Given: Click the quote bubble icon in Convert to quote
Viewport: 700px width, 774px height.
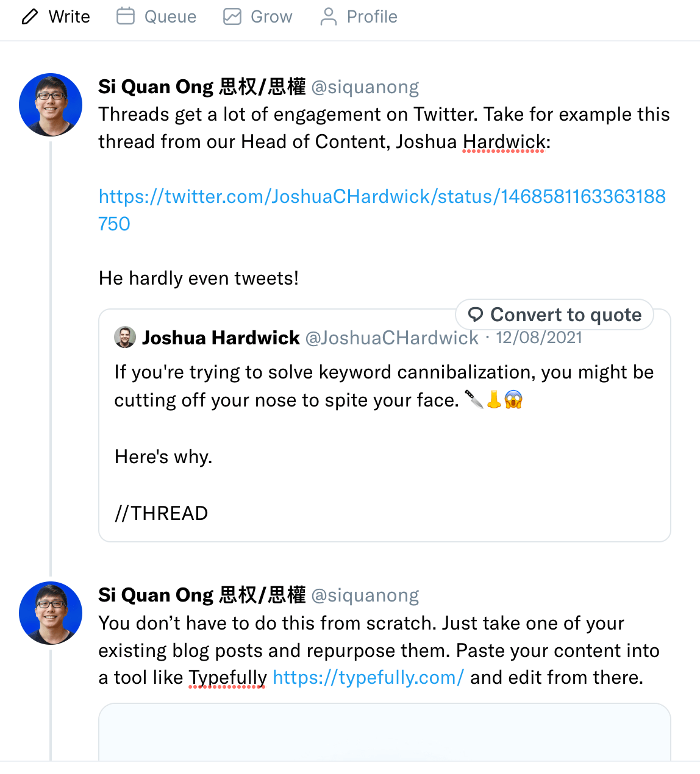Looking at the screenshot, I should click(476, 314).
